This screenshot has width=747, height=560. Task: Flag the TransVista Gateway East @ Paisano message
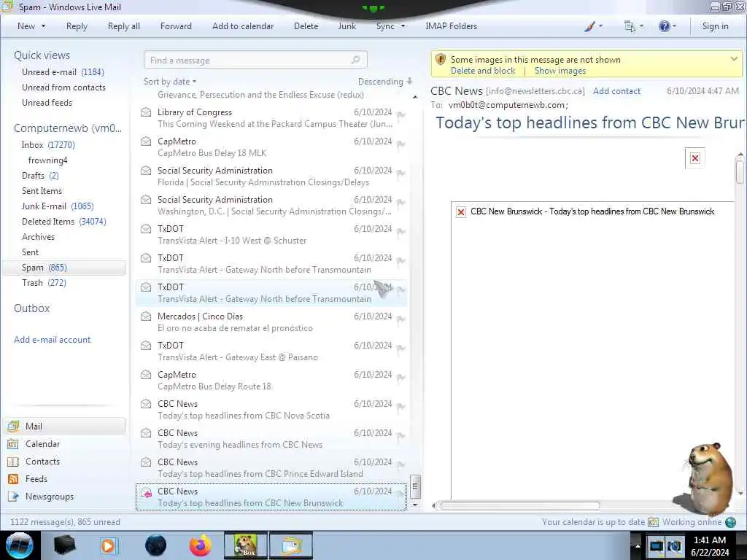pyautogui.click(x=401, y=348)
